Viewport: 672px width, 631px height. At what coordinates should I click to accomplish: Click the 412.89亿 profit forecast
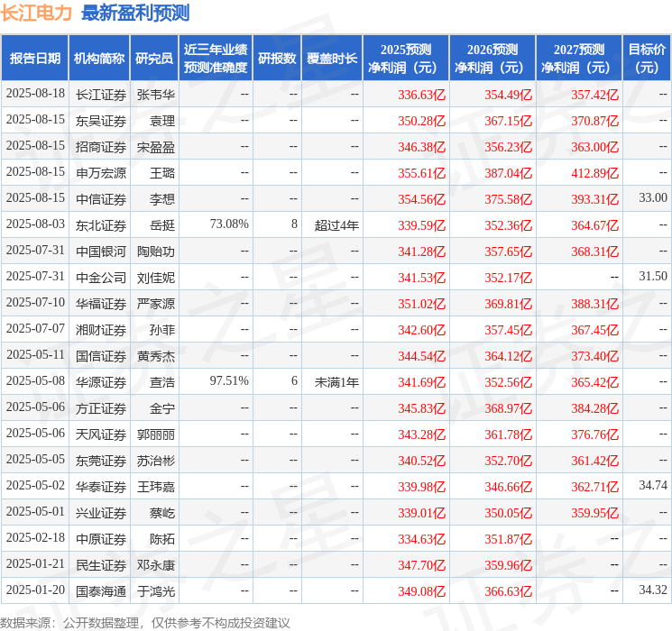click(594, 173)
